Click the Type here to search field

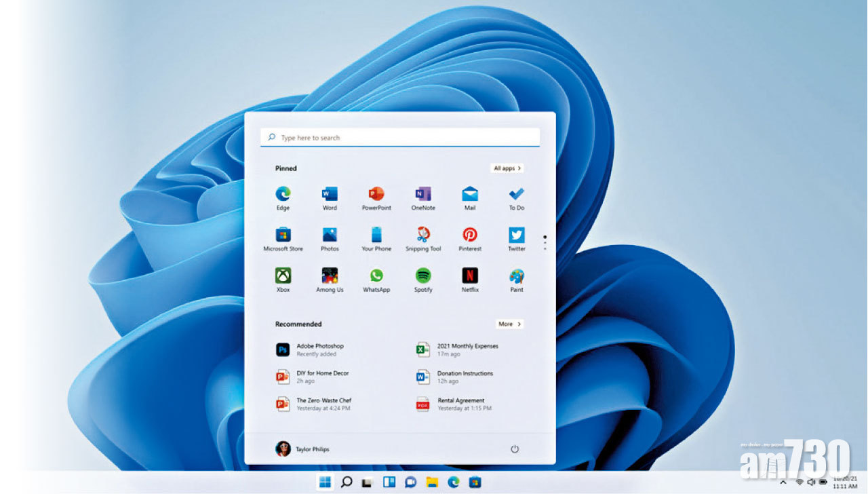(400, 138)
